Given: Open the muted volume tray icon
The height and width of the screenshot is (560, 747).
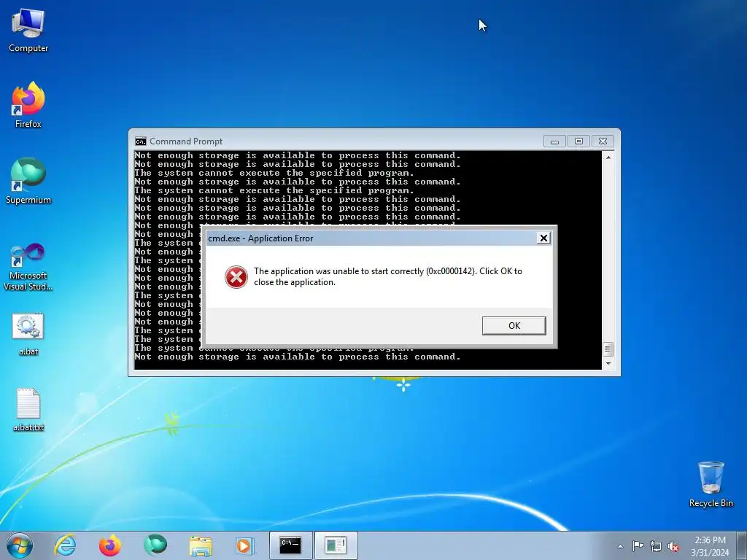Looking at the screenshot, I should pyautogui.click(x=673, y=546).
